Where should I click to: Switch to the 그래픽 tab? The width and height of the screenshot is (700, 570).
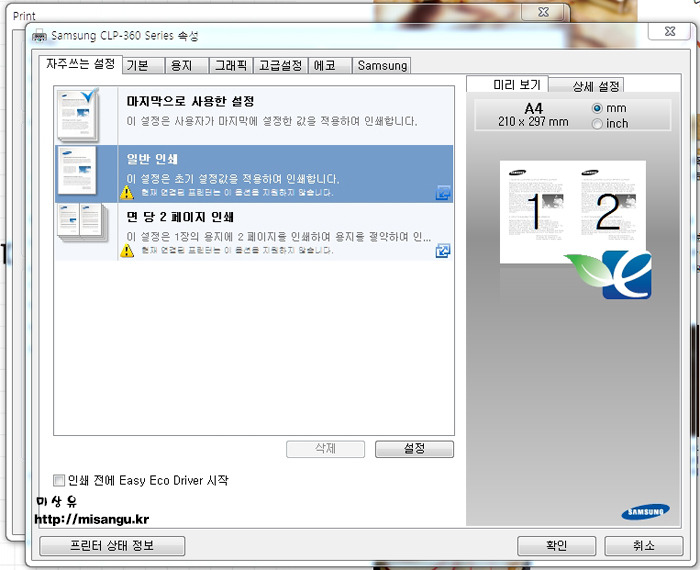(x=231, y=66)
